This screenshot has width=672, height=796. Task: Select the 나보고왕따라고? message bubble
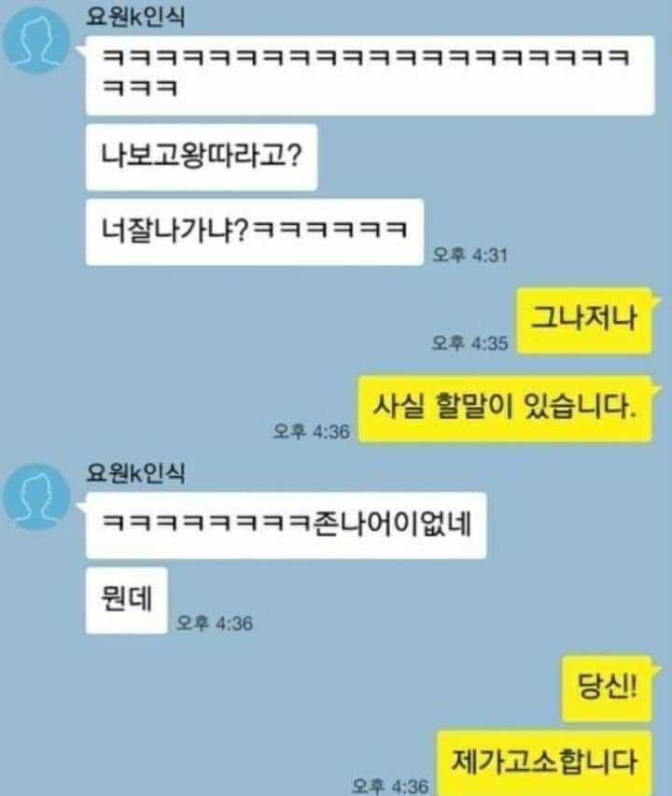tap(202, 157)
